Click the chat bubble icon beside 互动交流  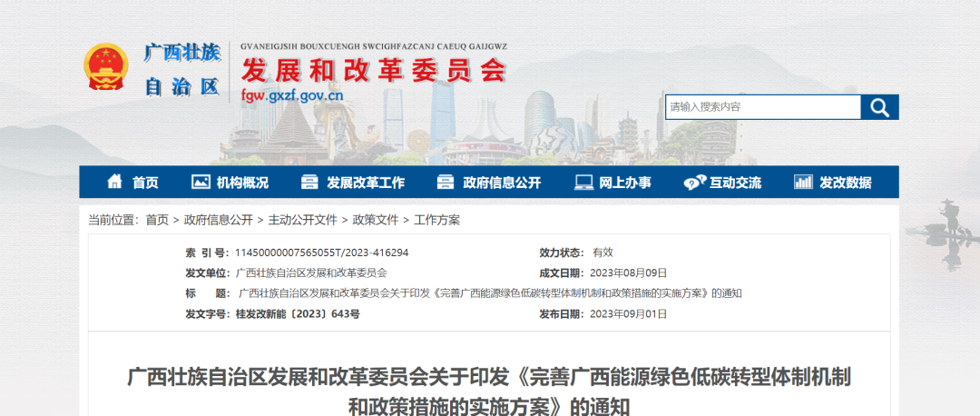point(694,182)
